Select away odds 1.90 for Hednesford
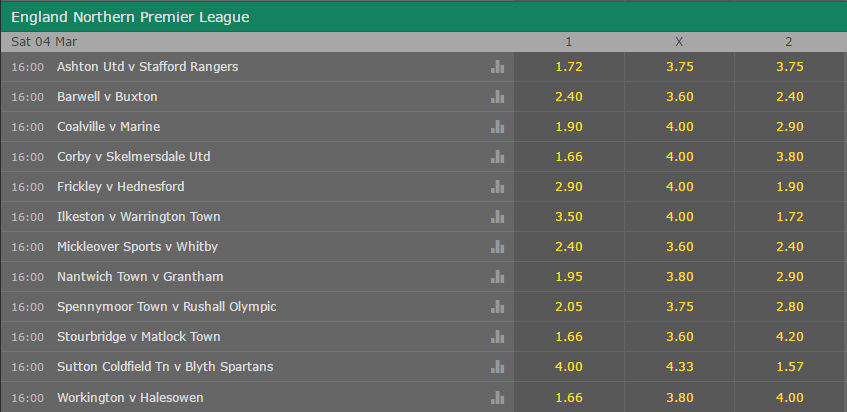 coord(790,186)
